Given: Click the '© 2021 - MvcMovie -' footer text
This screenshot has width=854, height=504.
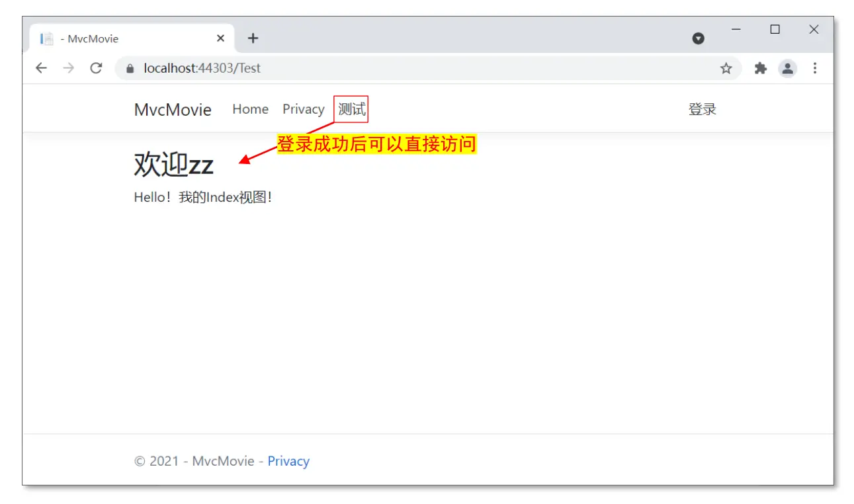Looking at the screenshot, I should [x=199, y=461].
